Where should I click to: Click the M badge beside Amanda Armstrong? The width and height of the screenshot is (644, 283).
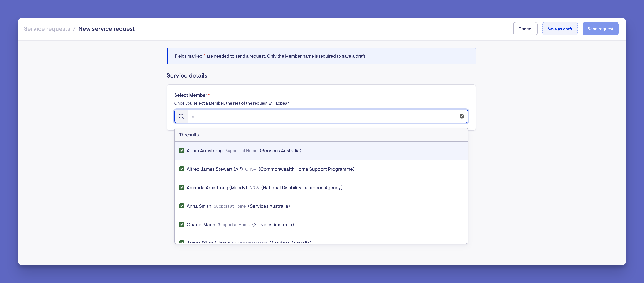pyautogui.click(x=182, y=187)
